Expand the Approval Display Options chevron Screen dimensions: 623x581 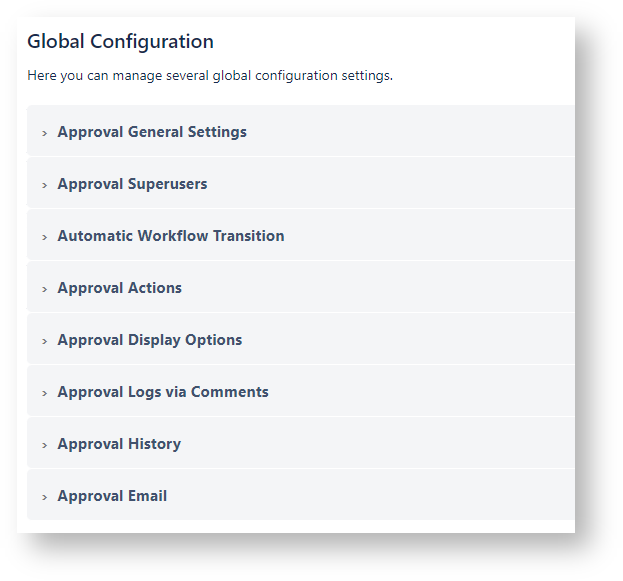click(45, 341)
